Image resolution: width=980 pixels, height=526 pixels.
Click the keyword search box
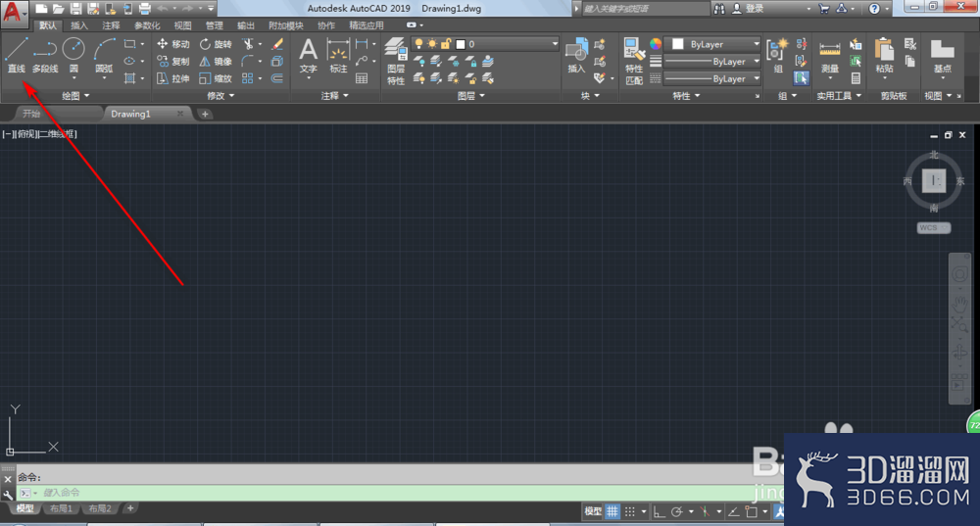coord(645,8)
